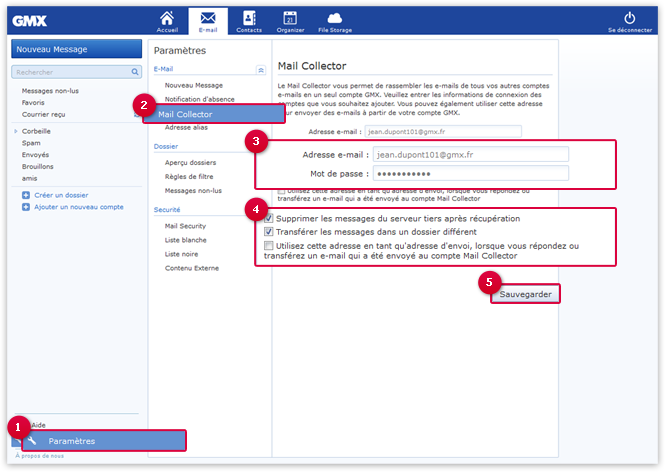665x472 pixels.
Task: Select Règles de filtre settings item
Action: (x=189, y=176)
